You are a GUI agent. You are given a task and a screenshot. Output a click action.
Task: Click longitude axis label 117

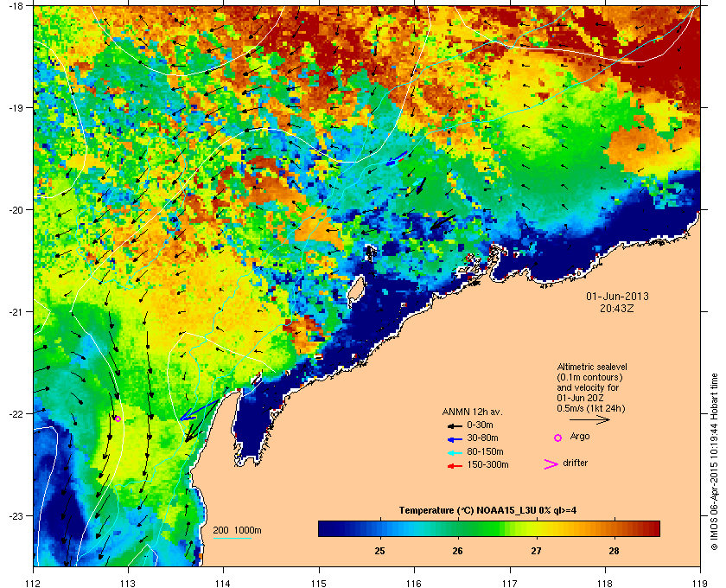pyautogui.click(x=510, y=583)
